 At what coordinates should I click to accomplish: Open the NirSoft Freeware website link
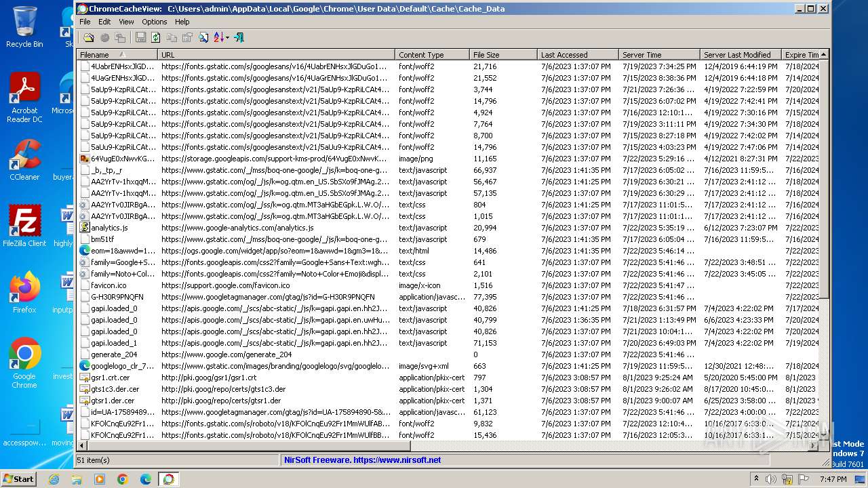pyautogui.click(x=362, y=460)
